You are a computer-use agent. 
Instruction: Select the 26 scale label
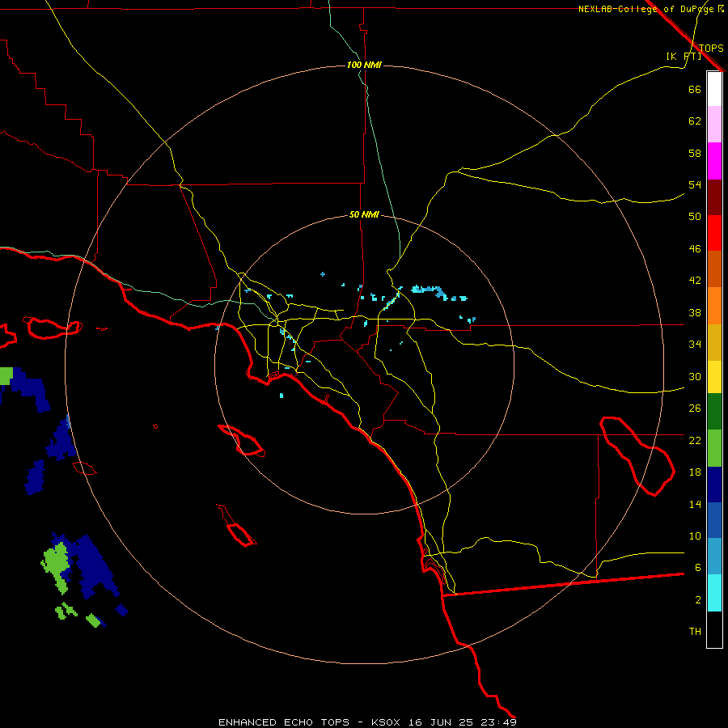[x=695, y=408]
